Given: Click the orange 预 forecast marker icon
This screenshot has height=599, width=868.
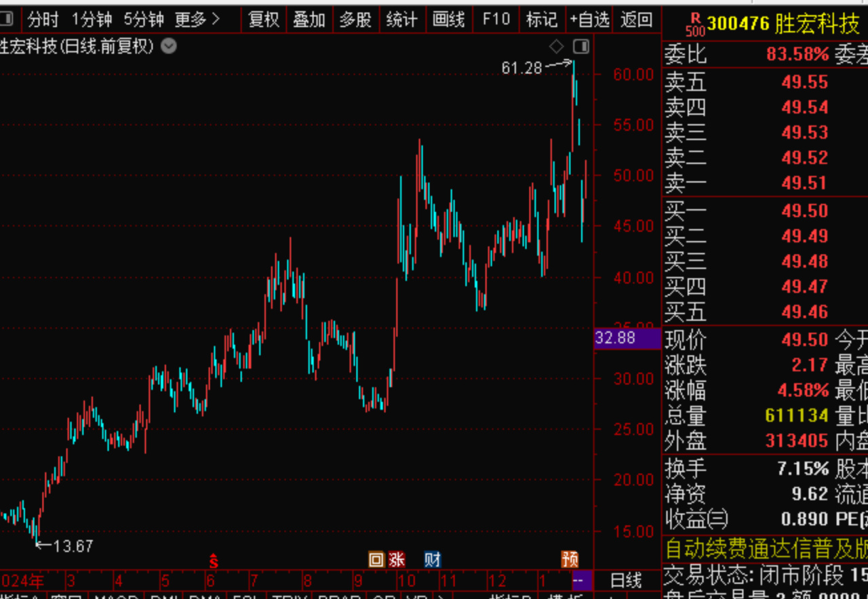Looking at the screenshot, I should coord(570,560).
